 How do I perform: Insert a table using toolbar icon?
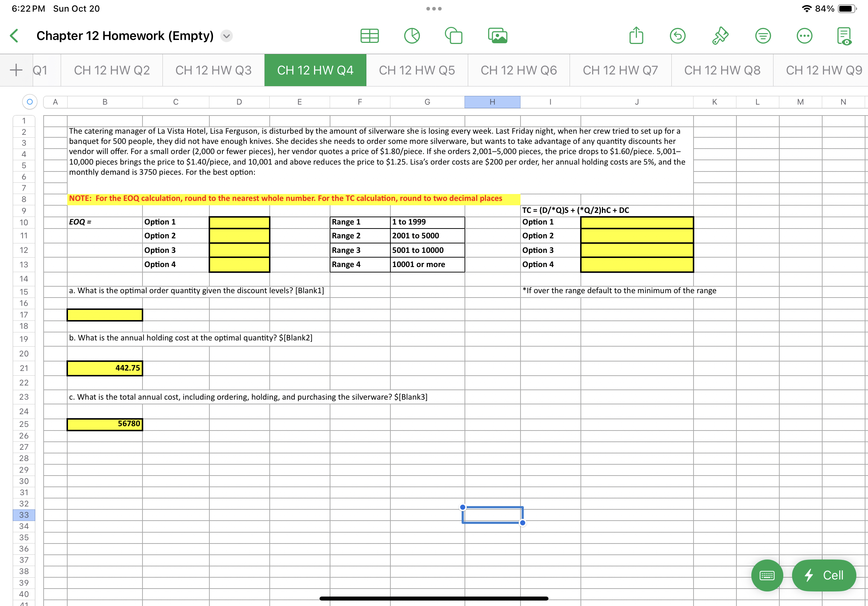click(x=369, y=36)
